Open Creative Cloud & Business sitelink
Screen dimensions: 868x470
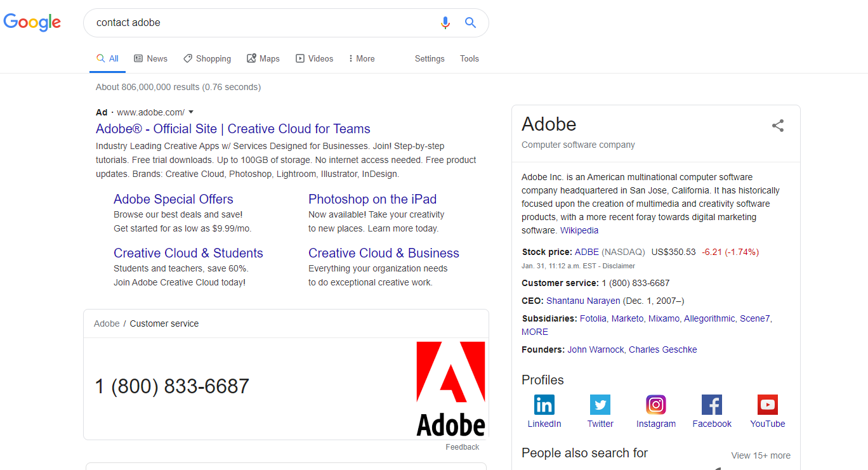tap(384, 253)
